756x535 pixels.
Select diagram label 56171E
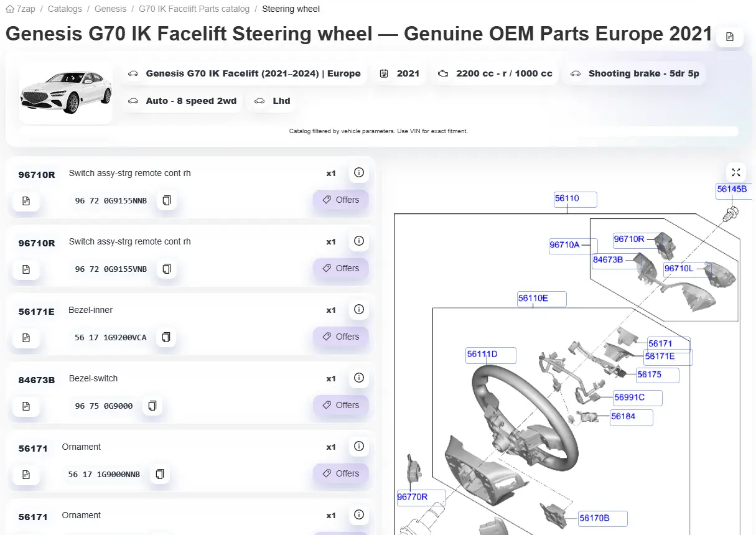click(x=667, y=357)
